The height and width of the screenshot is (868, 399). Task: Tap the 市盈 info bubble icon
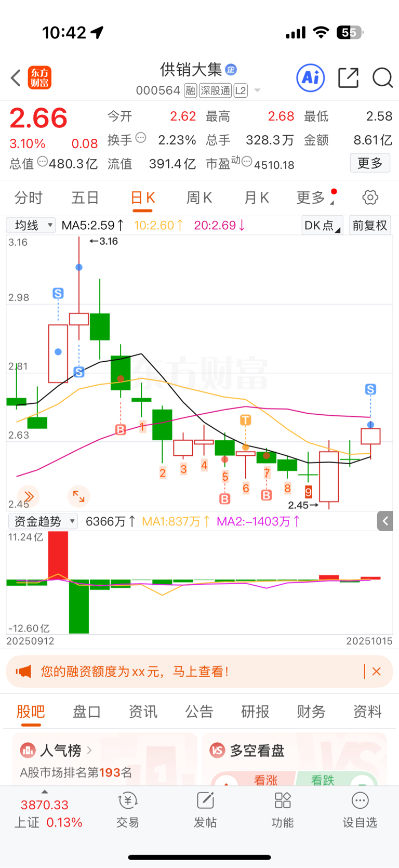(x=247, y=162)
